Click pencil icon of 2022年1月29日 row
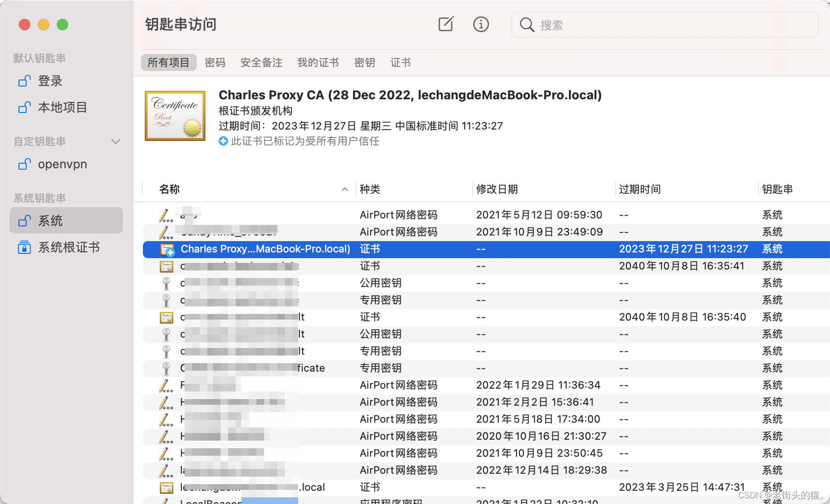Screen dimensions: 830x504 [166, 385]
